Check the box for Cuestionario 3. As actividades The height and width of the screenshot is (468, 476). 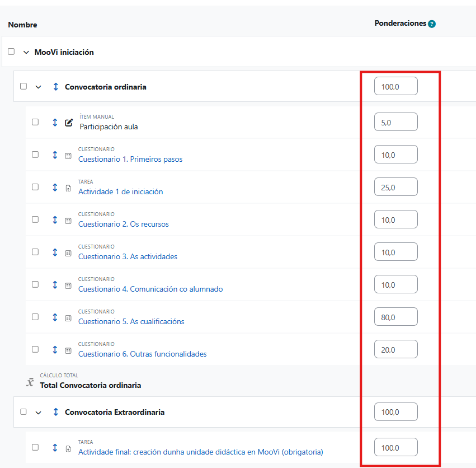(x=35, y=252)
